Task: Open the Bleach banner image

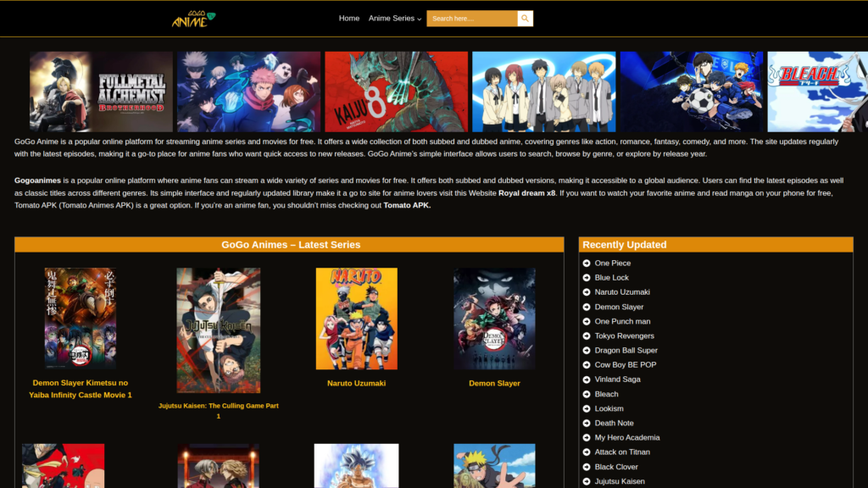Action: coord(817,91)
